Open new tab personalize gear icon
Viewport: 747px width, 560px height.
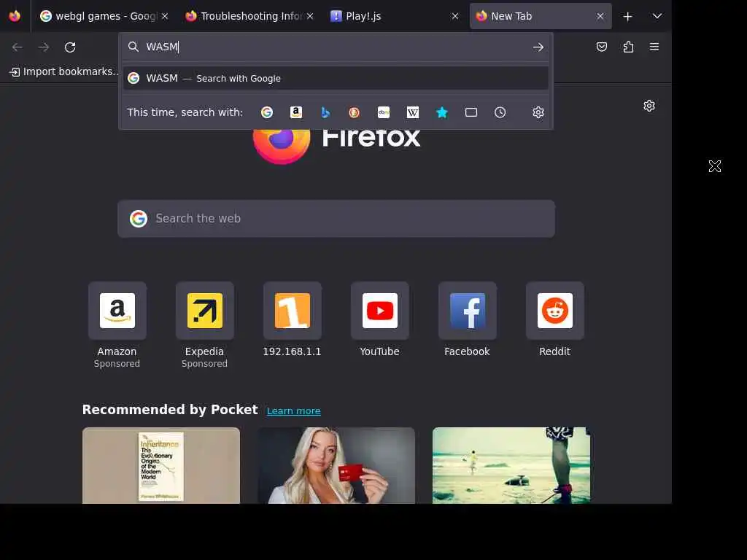(649, 106)
